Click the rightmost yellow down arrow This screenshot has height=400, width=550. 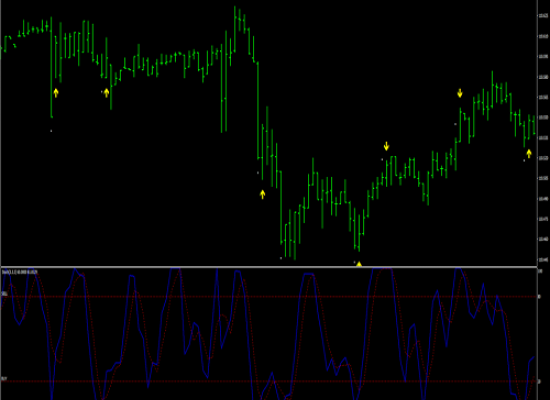[x=460, y=93]
